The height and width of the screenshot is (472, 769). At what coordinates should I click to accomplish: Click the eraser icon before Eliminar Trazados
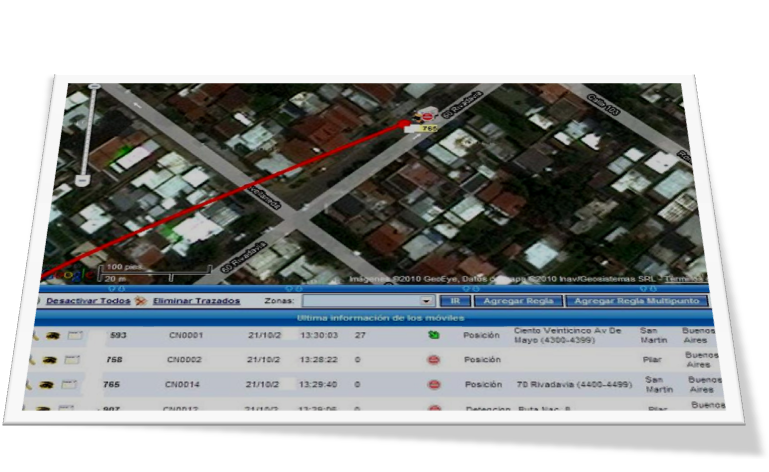(141, 301)
